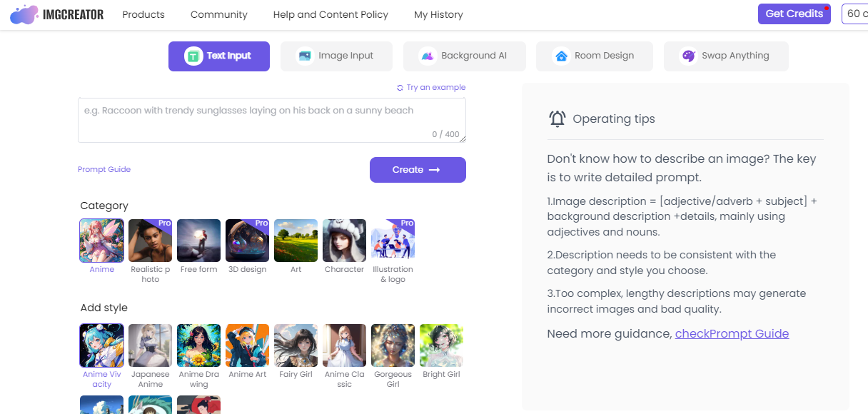Screen dimensions: 868x414
Task: Open Help and Content Policy
Action: click(x=330, y=14)
